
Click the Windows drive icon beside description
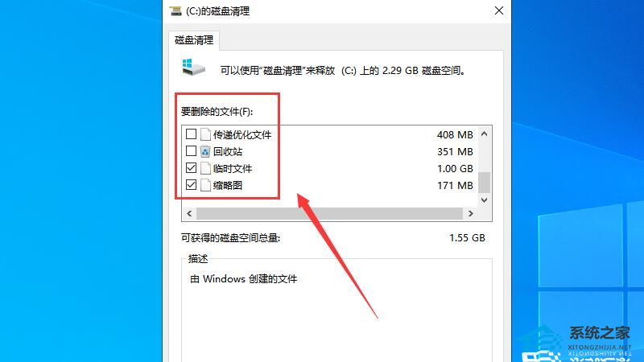(193, 68)
